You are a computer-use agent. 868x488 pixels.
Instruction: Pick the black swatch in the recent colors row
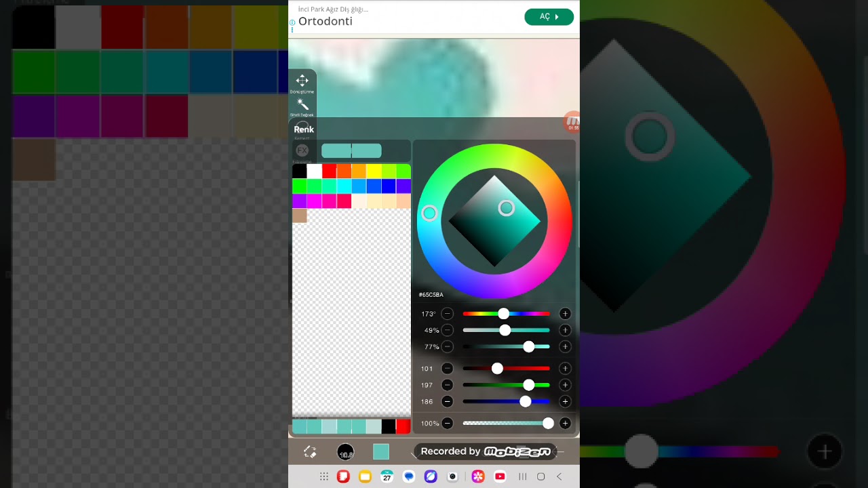(x=389, y=426)
